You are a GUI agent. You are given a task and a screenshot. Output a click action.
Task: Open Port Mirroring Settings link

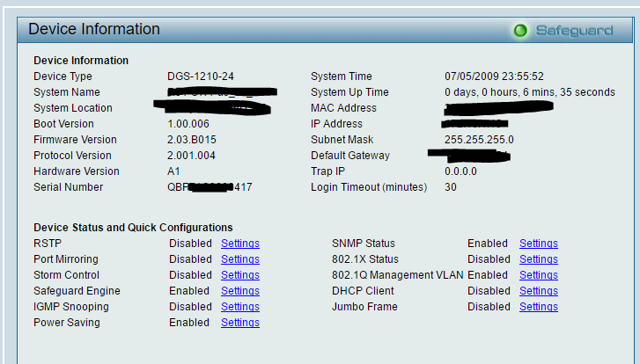239,259
